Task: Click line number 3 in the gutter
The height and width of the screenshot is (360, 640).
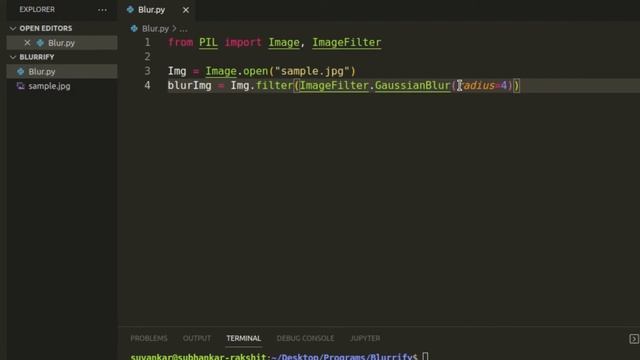Action: coord(147,71)
